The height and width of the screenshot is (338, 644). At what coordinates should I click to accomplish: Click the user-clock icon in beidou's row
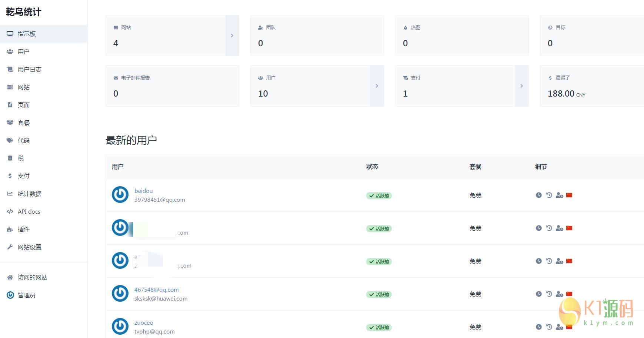559,195
